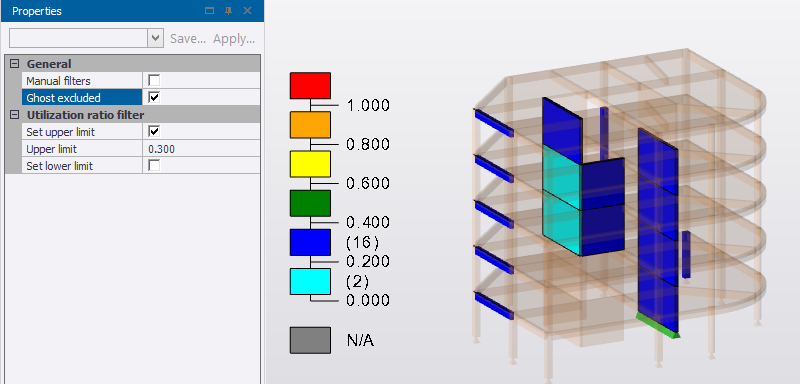800x384 pixels.
Task: Select the yellow legend color swatch
Action: coord(310,164)
